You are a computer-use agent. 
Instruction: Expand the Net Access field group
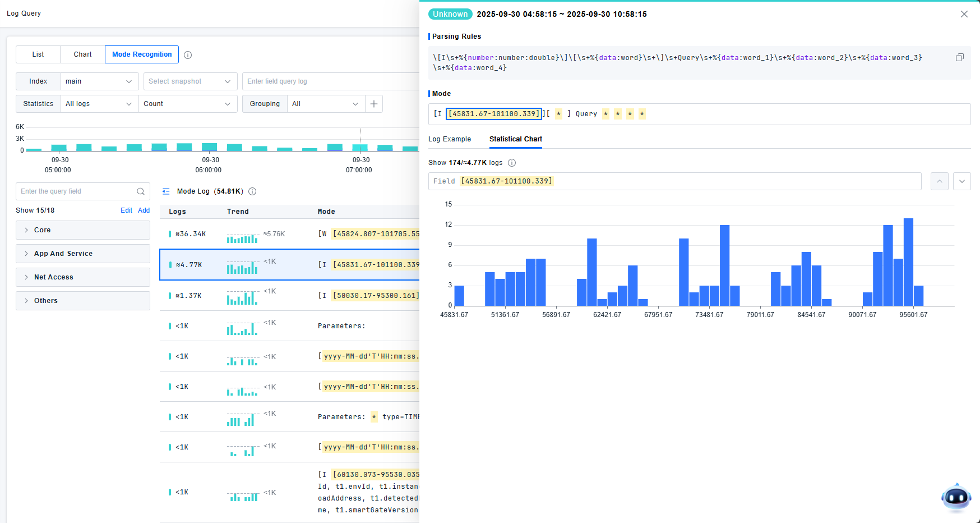83,277
